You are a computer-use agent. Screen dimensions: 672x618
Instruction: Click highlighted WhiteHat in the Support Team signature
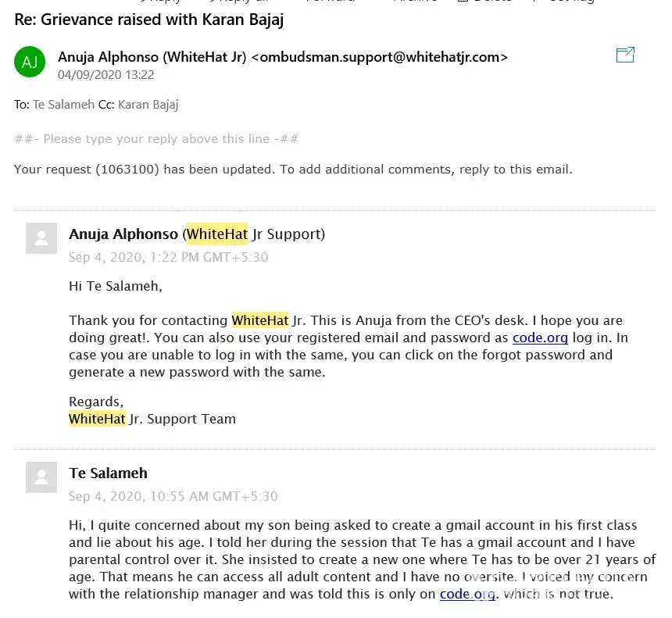(97, 419)
